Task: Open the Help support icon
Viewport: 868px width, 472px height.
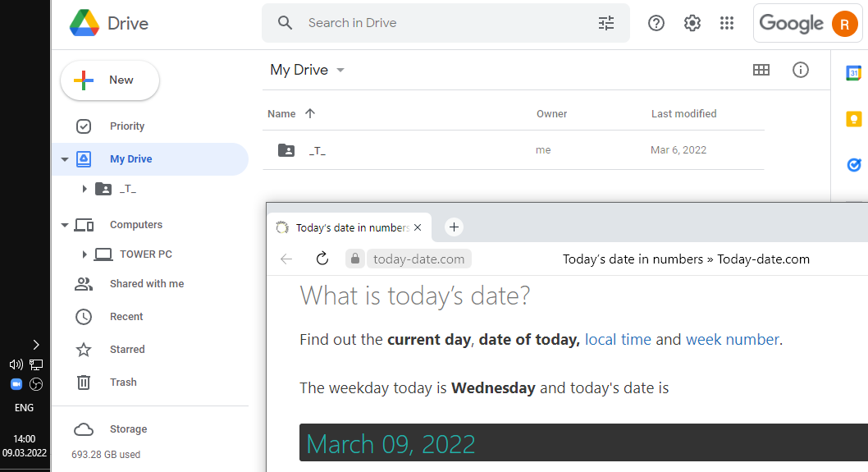Action: click(x=656, y=23)
